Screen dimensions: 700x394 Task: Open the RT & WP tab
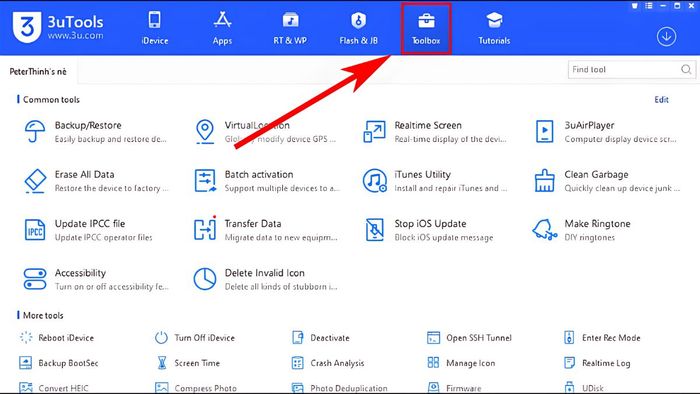click(x=290, y=28)
